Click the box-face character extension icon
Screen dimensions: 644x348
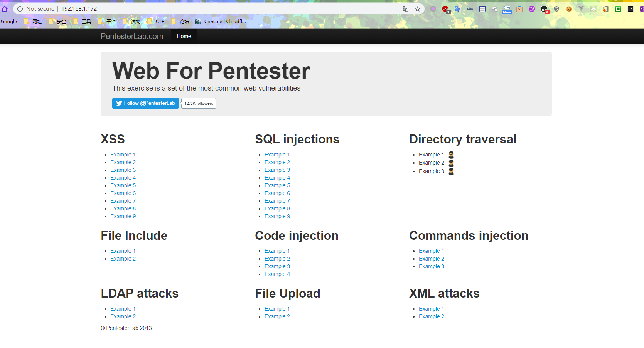519,9
